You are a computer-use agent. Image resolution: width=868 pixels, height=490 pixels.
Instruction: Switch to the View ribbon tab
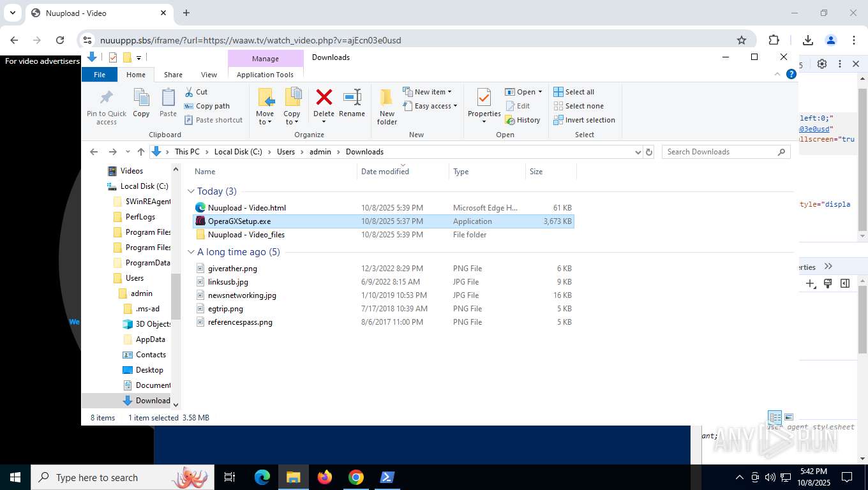(209, 75)
